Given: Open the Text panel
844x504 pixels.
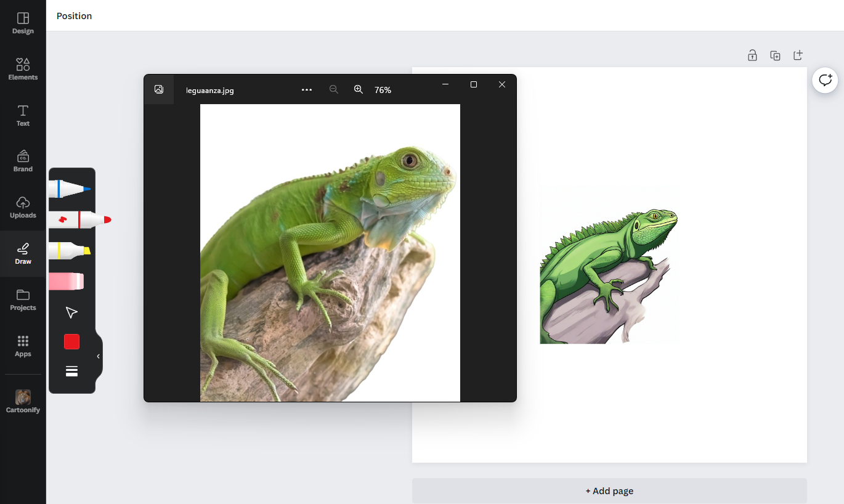Looking at the screenshot, I should (x=23, y=115).
